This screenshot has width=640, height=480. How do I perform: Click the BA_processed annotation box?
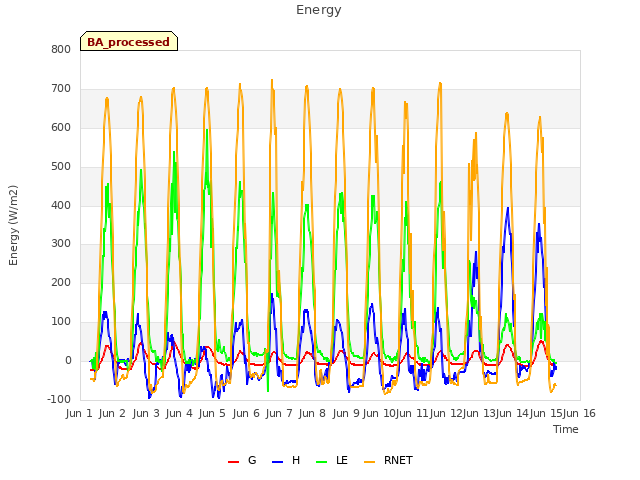click(129, 41)
